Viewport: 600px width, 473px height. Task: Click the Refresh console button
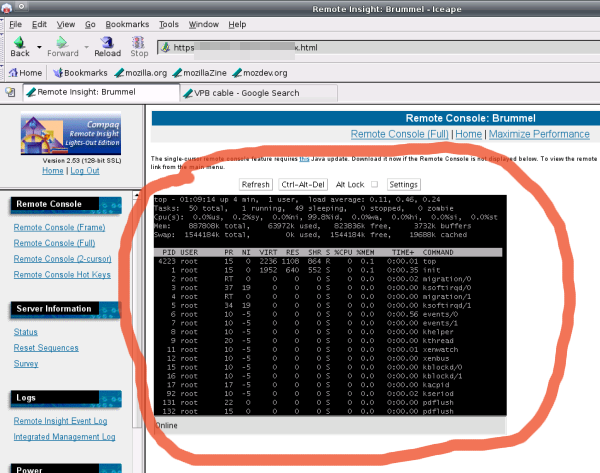coord(256,184)
